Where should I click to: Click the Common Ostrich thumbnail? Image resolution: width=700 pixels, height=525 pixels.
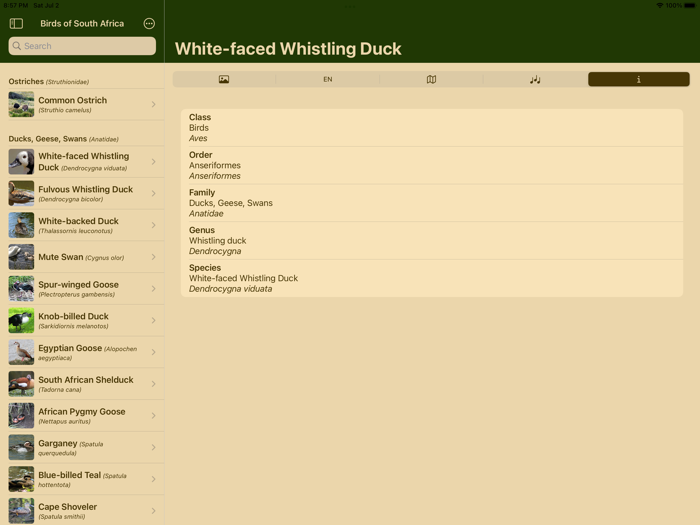(x=21, y=104)
